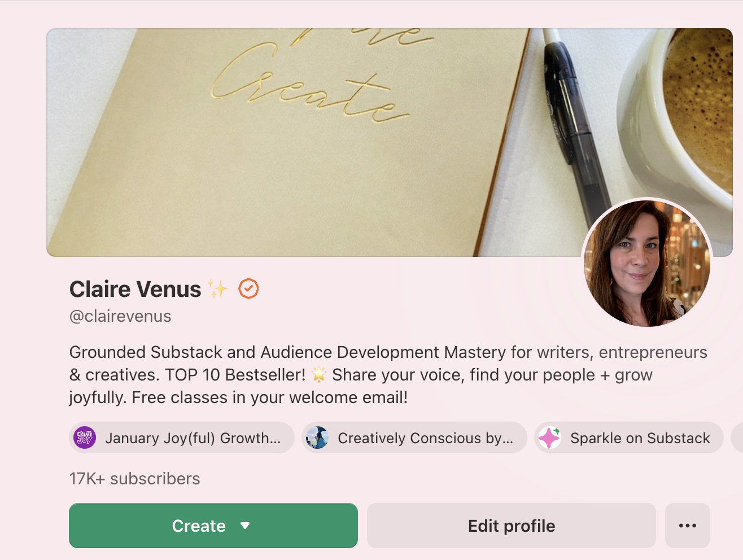Click the @clairevenus handle
The image size is (743, 560).
click(x=120, y=316)
